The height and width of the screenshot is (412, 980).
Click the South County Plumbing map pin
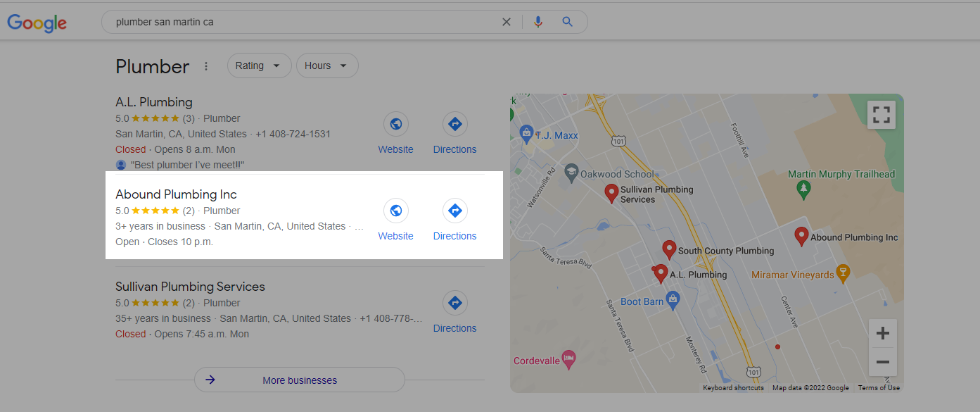[669, 250]
